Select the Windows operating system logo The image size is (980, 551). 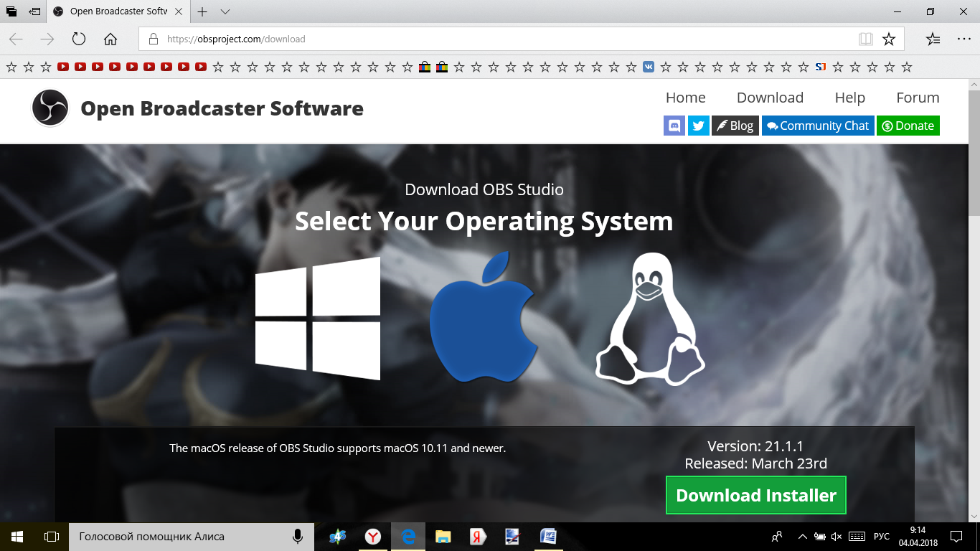pyautogui.click(x=318, y=319)
